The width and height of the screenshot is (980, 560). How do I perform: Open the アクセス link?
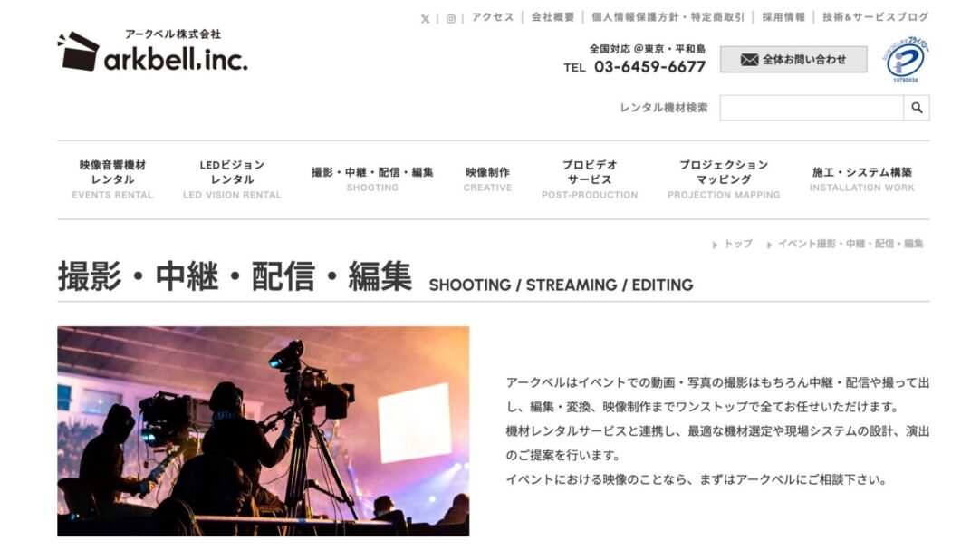point(493,17)
